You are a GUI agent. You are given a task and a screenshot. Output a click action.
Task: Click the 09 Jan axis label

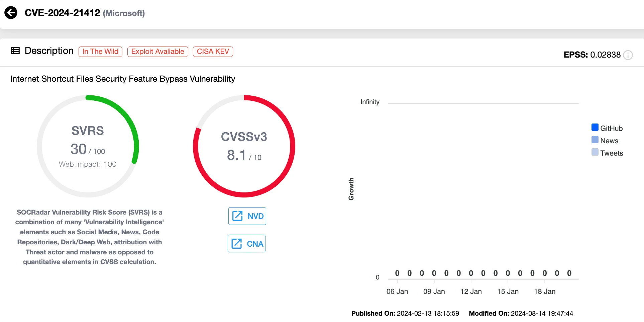(x=434, y=292)
